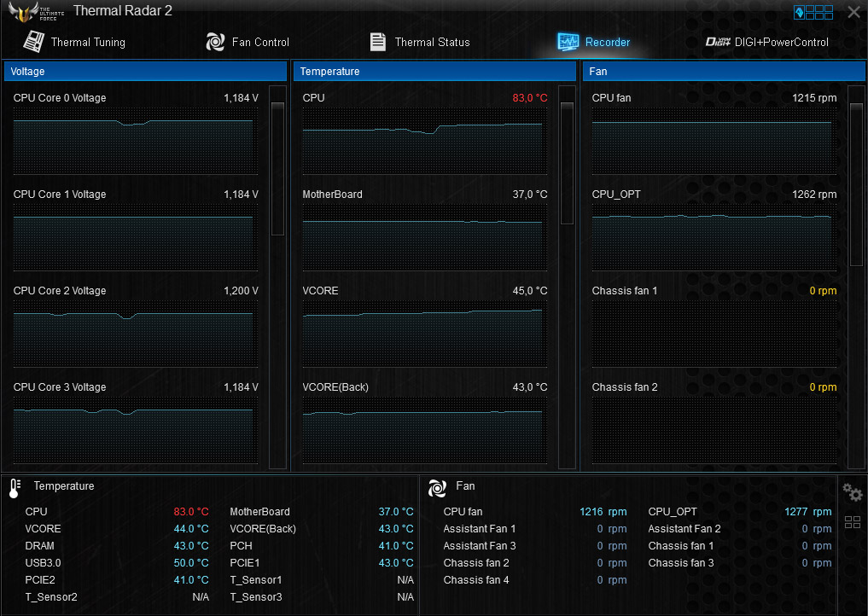Select the Temperature panel header
This screenshot has width=868, height=616.
(x=434, y=72)
